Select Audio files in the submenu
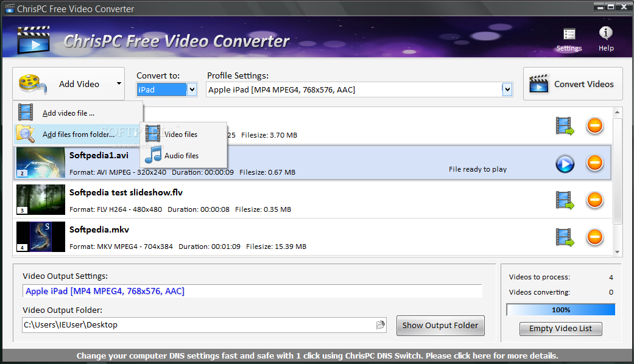Viewport: 634px width, 364px height. click(x=183, y=156)
